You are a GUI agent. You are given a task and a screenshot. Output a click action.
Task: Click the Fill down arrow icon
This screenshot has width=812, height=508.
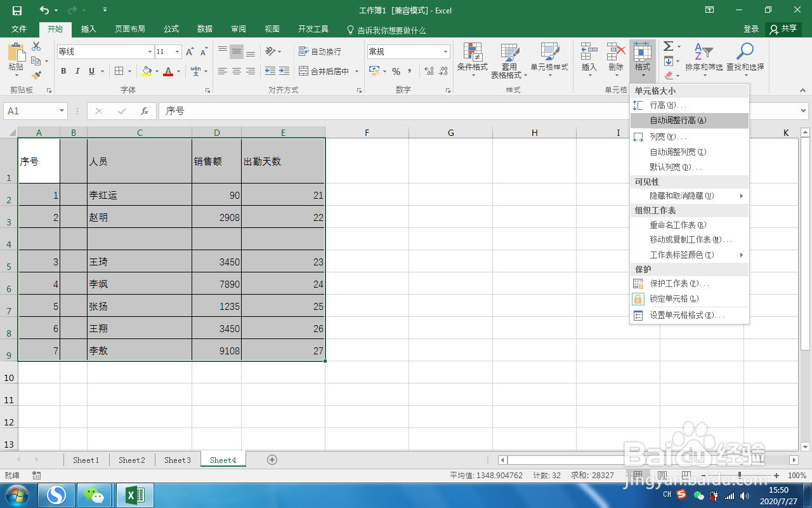coord(668,61)
